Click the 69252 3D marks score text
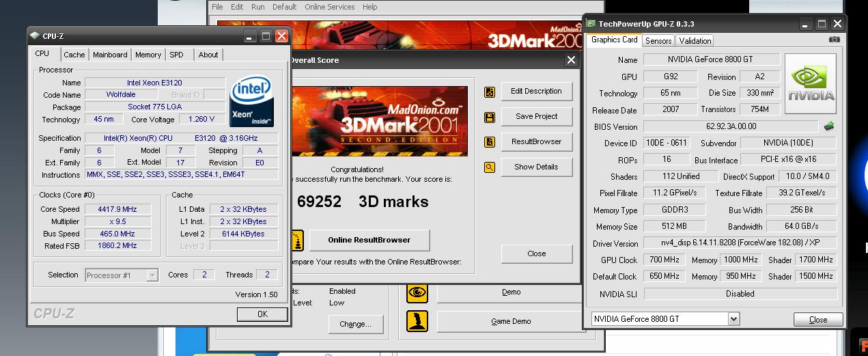 pyautogui.click(x=363, y=202)
